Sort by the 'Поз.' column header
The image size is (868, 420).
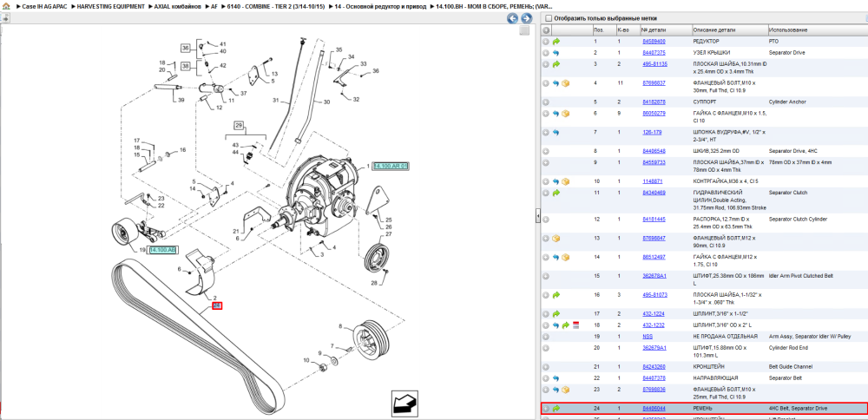pos(600,30)
